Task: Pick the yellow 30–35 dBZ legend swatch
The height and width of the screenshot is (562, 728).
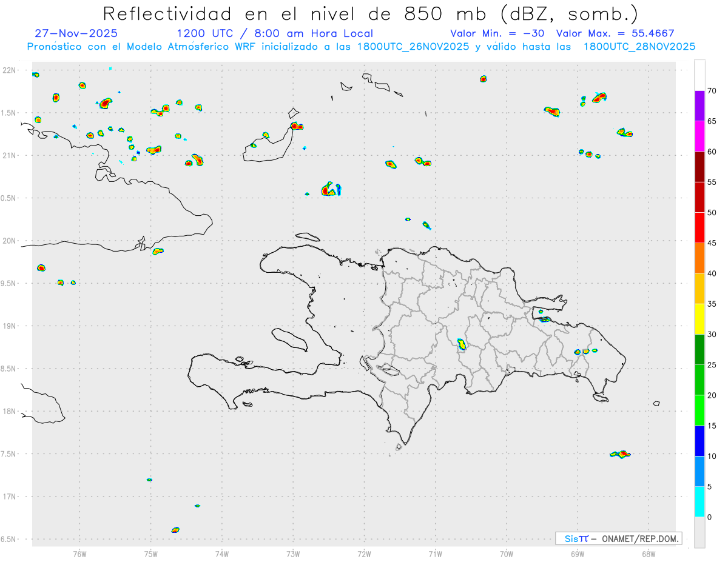Action: click(x=699, y=319)
